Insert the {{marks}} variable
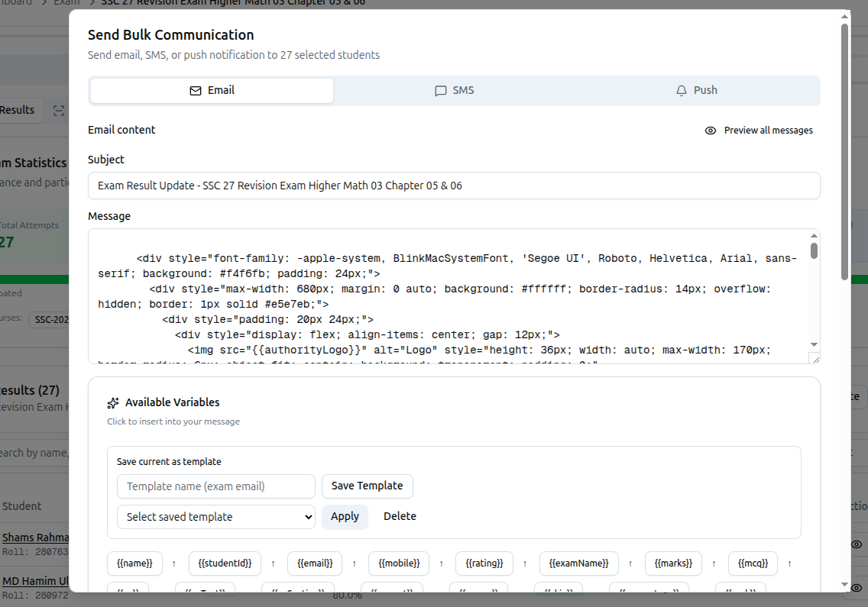The width and height of the screenshot is (868, 607). 673,563
